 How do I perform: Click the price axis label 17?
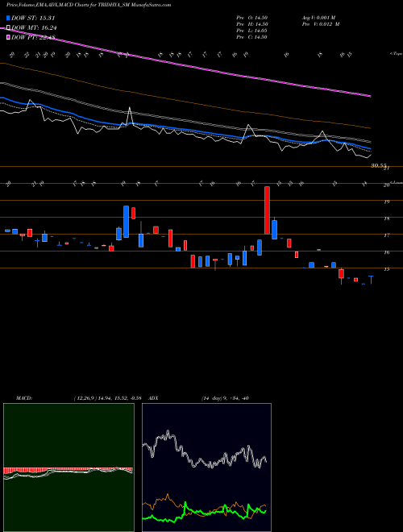click(386, 235)
